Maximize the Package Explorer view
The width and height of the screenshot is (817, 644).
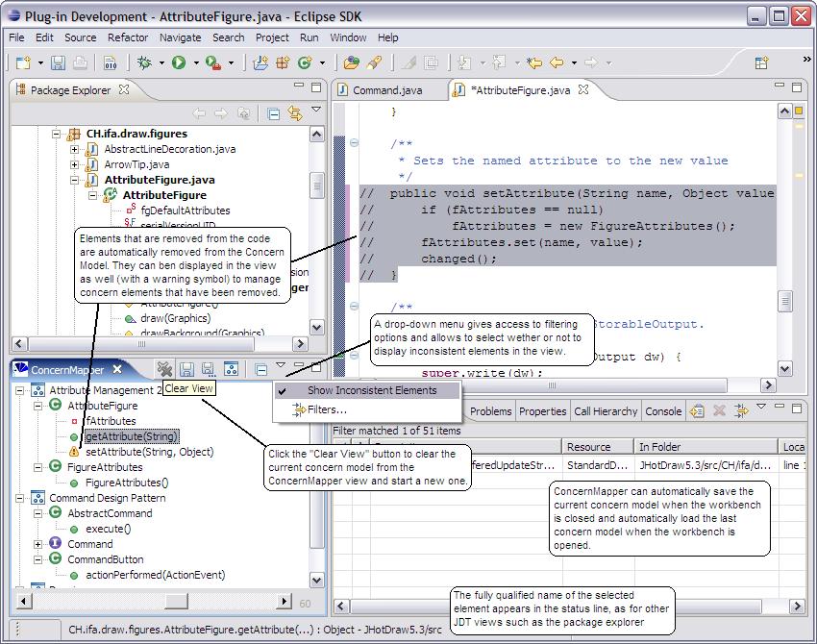click(316, 87)
